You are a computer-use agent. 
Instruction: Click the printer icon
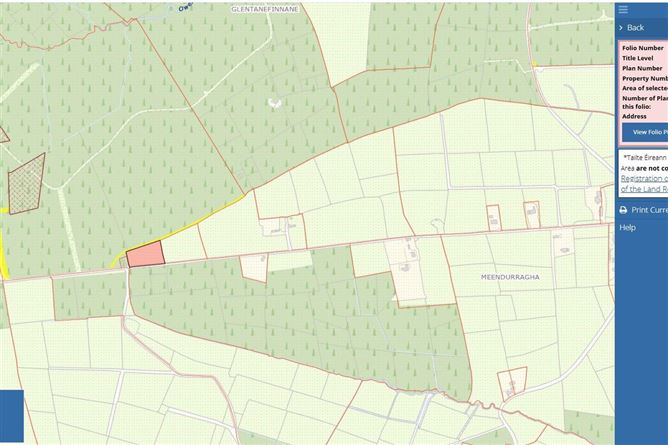pyautogui.click(x=623, y=210)
